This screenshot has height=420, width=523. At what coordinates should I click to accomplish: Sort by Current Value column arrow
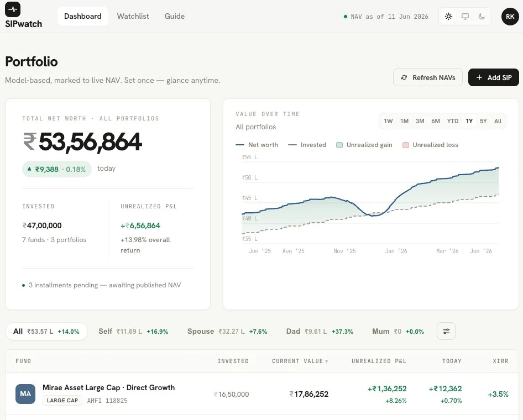(x=327, y=361)
